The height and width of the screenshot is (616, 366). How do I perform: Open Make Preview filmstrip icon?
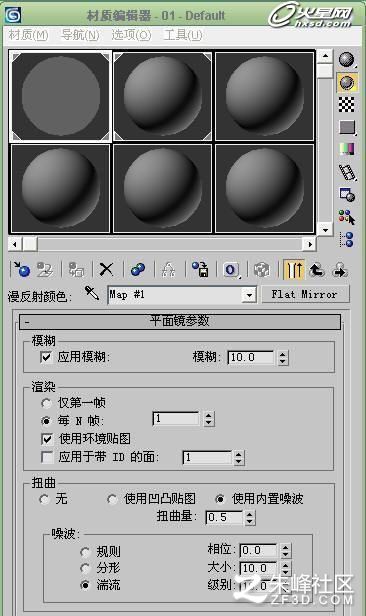[x=347, y=172]
